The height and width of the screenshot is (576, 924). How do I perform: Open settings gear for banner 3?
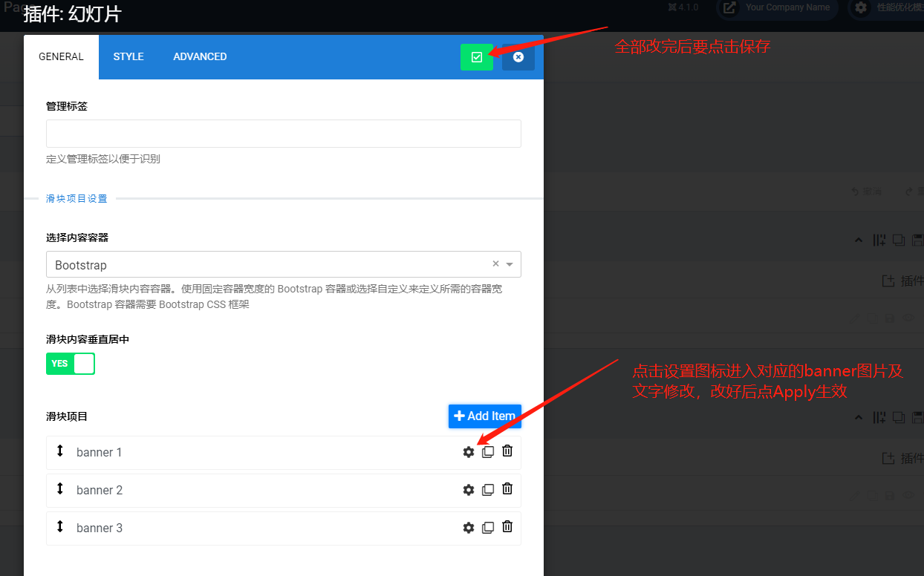pos(469,528)
